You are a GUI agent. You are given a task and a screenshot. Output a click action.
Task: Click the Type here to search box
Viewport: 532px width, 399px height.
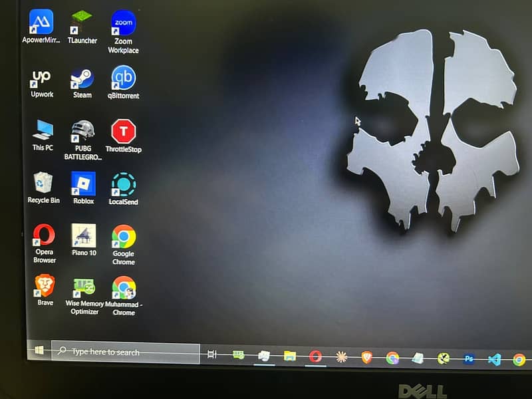point(125,352)
